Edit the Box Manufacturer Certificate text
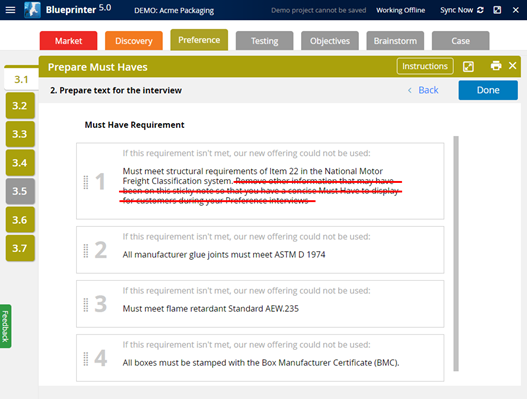Screen dimensions: 527x399 click(x=261, y=363)
